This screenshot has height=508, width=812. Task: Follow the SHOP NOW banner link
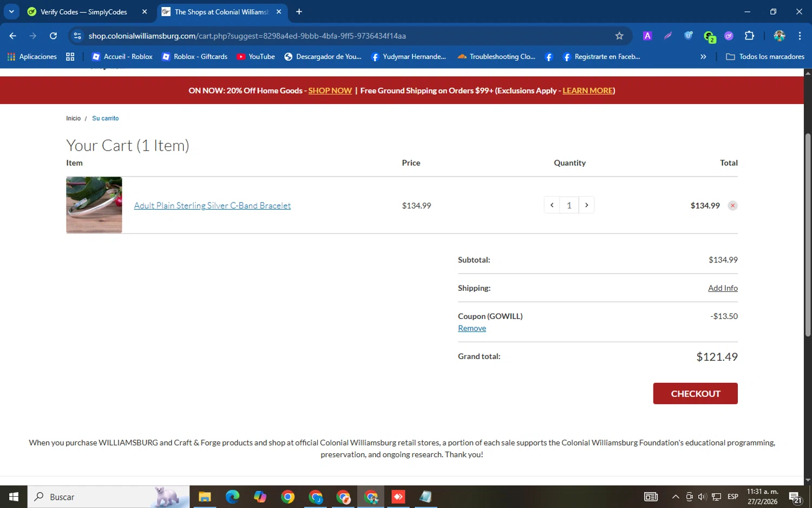[330, 90]
